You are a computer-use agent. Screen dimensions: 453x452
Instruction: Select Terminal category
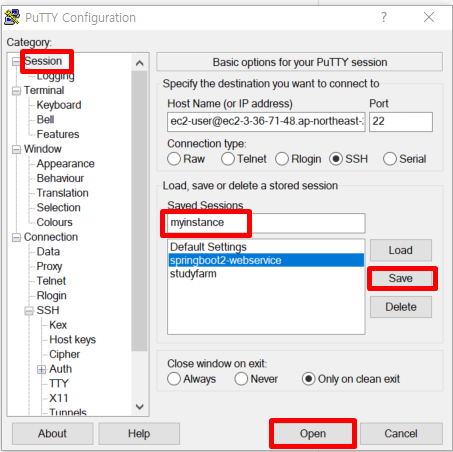point(44,90)
